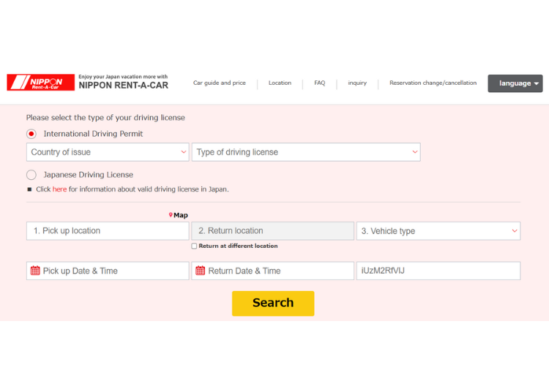The image size is (549, 392).
Task: Follow the 'here' valid license link
Action: (x=59, y=189)
